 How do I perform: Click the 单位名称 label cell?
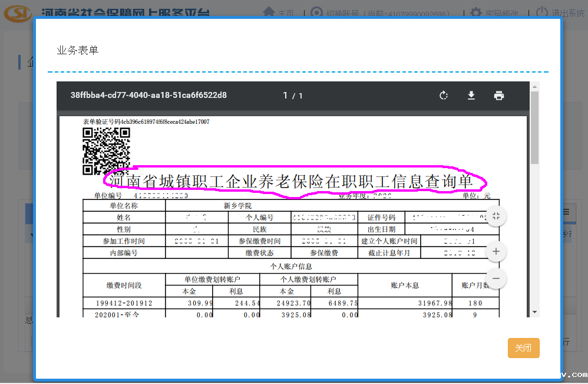(124, 206)
